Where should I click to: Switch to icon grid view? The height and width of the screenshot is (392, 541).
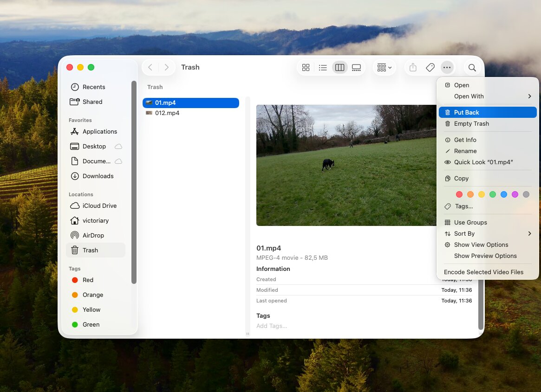tap(306, 68)
